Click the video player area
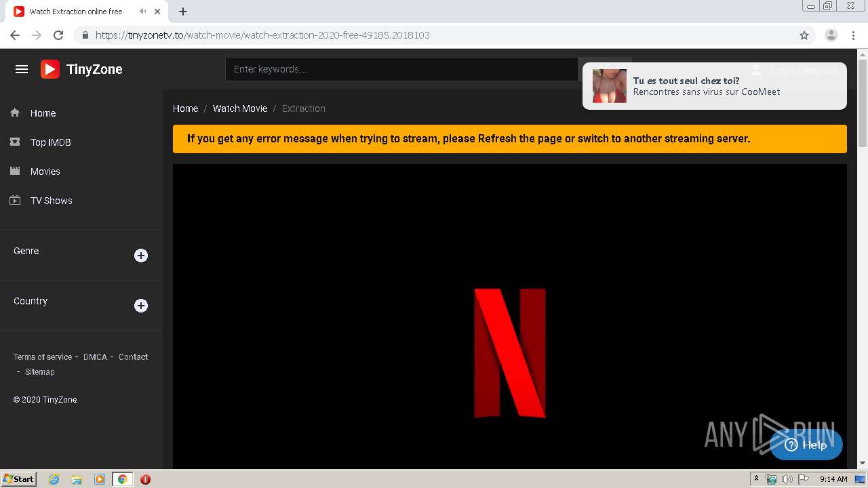 point(510,316)
